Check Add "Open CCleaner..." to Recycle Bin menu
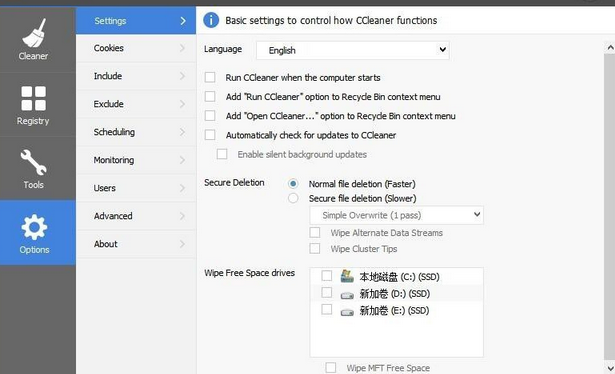The width and height of the screenshot is (615, 374). pyautogui.click(x=210, y=116)
